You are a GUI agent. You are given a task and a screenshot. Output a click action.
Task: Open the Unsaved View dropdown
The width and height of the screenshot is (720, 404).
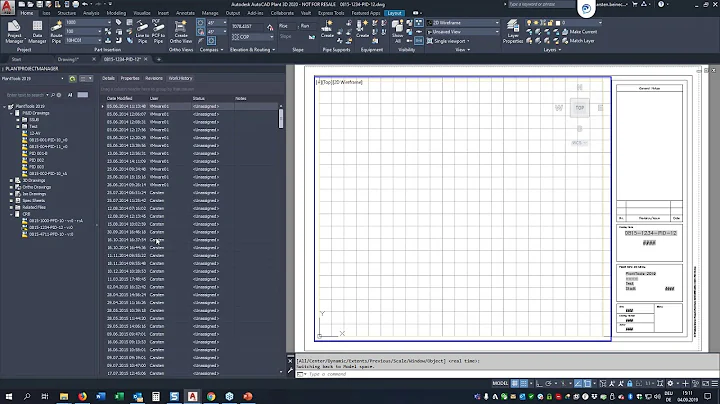tap(463, 32)
